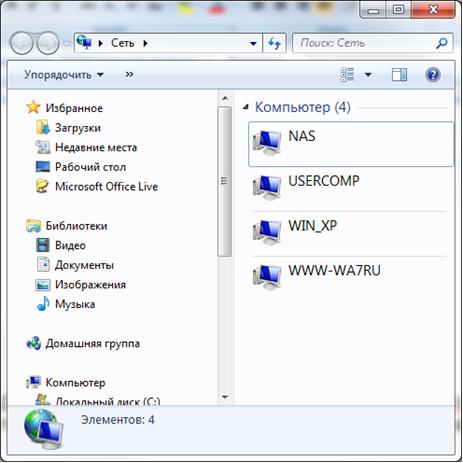Select the WIN_XP computer icon
The height and width of the screenshot is (463, 463).
click(267, 232)
